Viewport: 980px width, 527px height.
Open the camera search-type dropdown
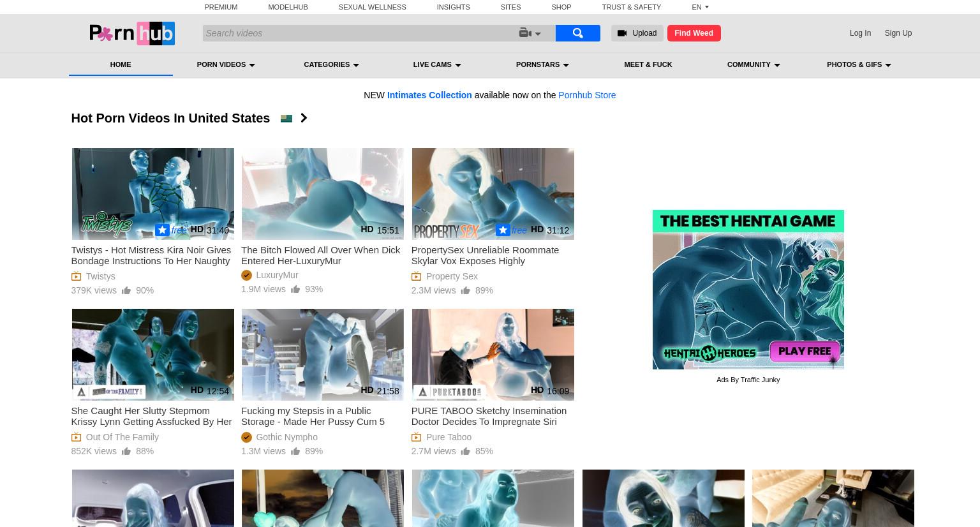(x=530, y=33)
